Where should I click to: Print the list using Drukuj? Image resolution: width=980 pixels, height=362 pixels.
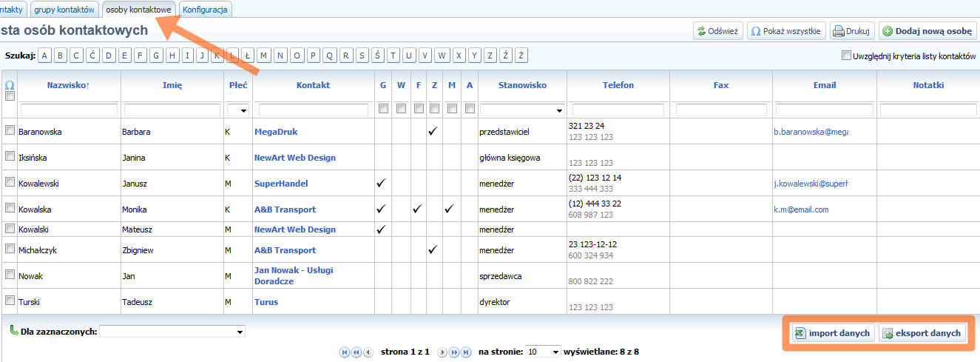click(x=852, y=31)
